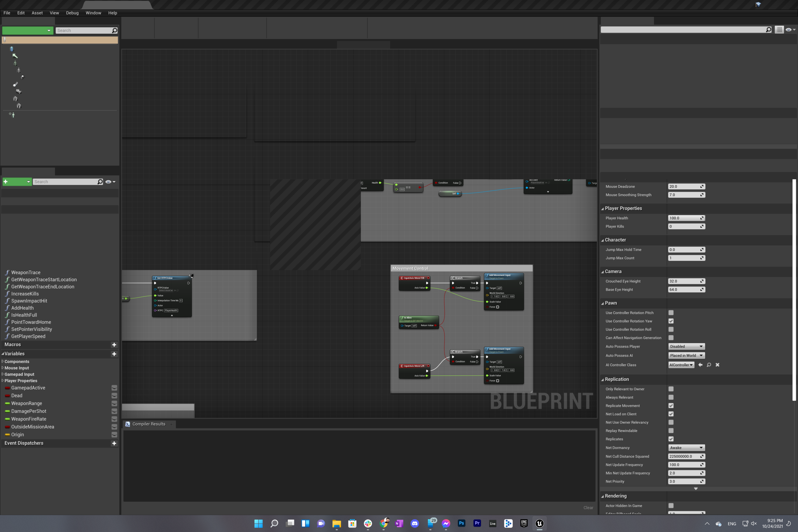The image size is (798, 532).
Task: Open Net Dormancy dropdown
Action: click(686, 448)
